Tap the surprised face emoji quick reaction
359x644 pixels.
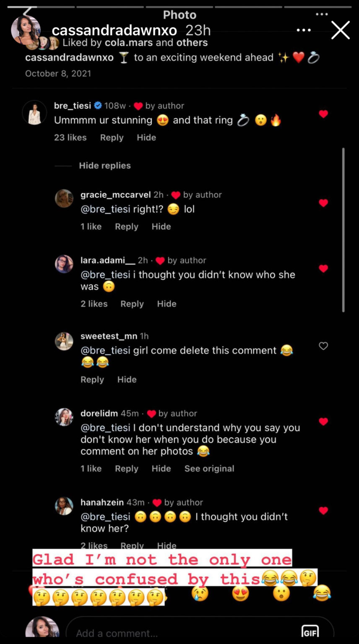point(281,593)
